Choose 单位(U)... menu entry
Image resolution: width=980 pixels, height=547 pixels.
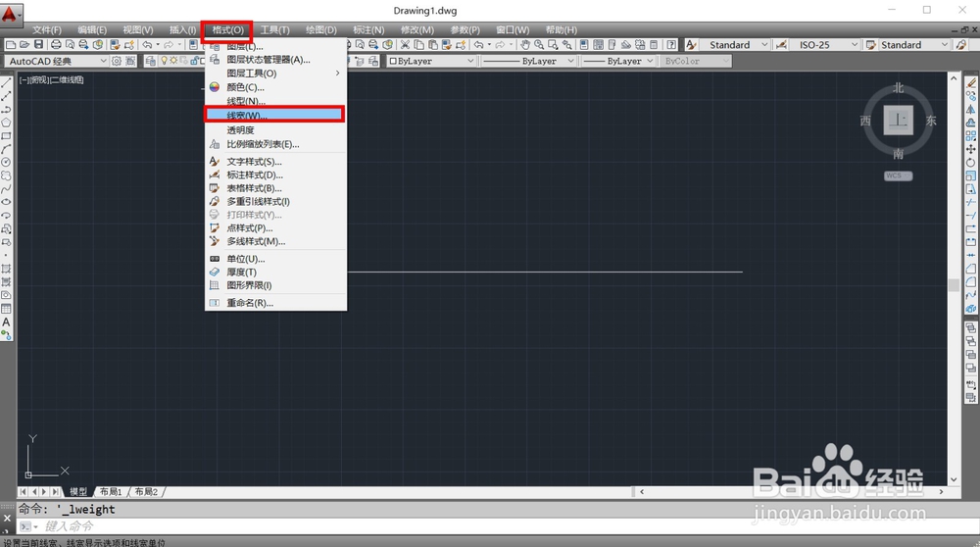coord(276,258)
